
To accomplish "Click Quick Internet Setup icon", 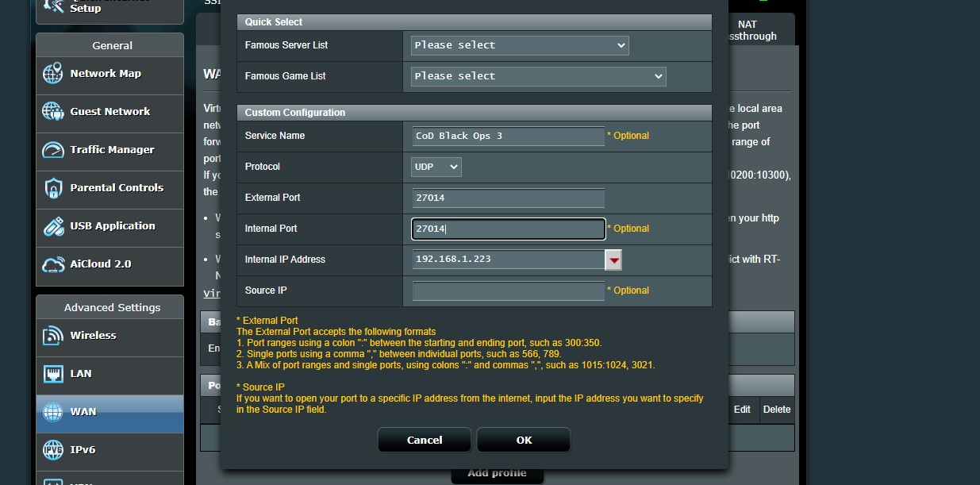I will tap(53, 6).
